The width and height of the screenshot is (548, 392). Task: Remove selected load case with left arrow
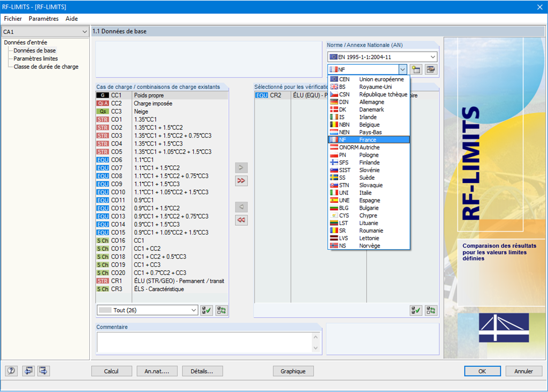point(241,207)
